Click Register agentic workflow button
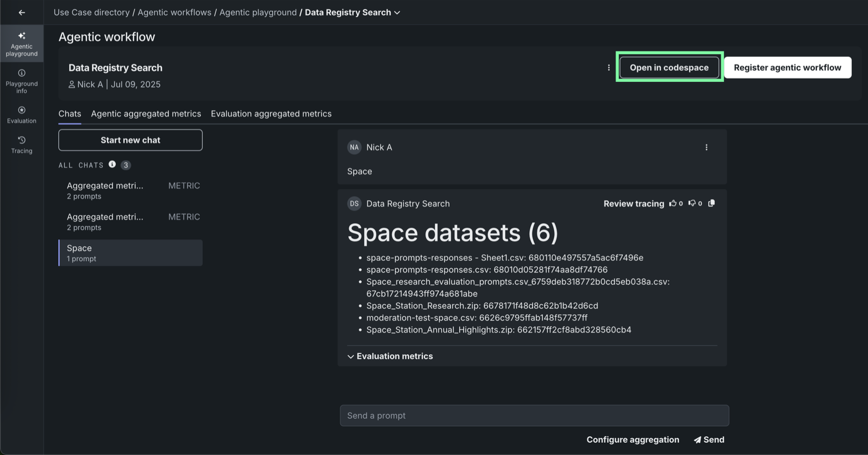This screenshot has height=455, width=868. pyautogui.click(x=787, y=67)
